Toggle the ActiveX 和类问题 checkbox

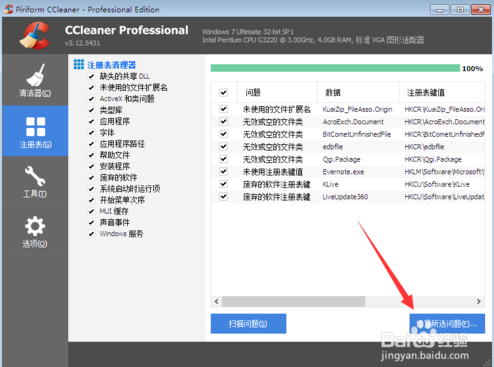tap(91, 99)
